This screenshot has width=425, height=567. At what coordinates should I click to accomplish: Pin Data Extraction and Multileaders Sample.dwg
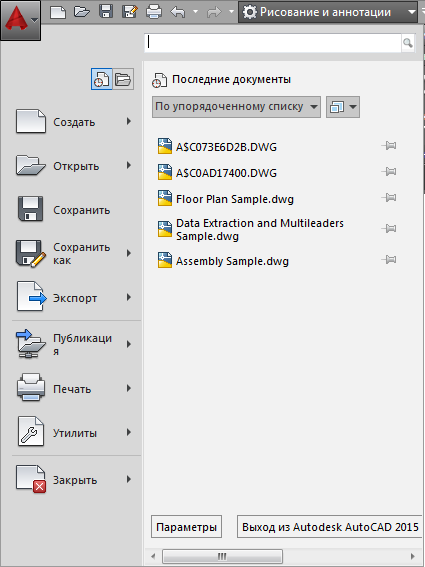(389, 229)
